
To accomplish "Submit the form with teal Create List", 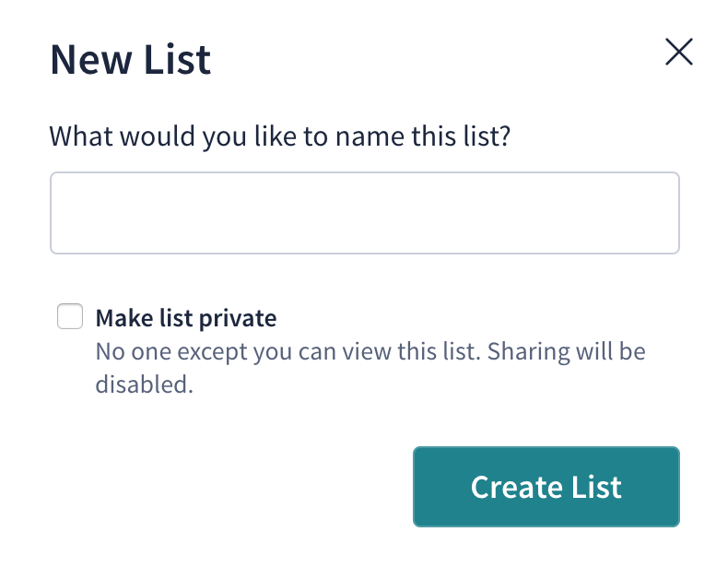I will [x=546, y=487].
